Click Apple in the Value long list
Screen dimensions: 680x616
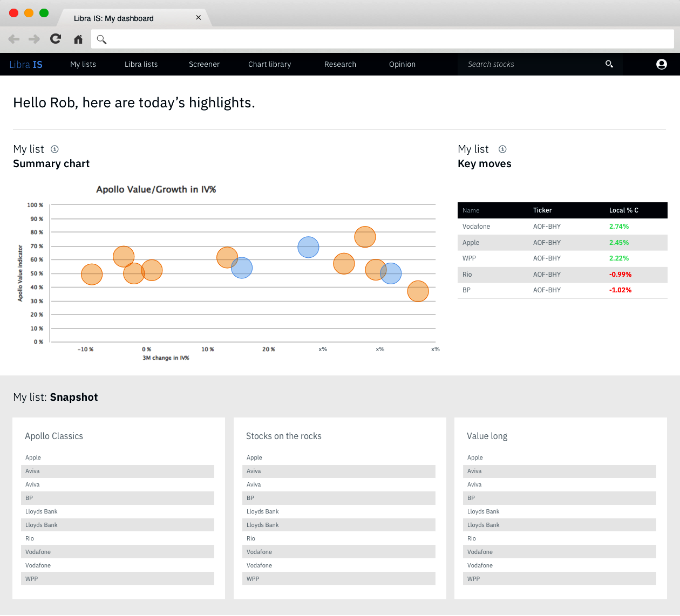(x=475, y=457)
